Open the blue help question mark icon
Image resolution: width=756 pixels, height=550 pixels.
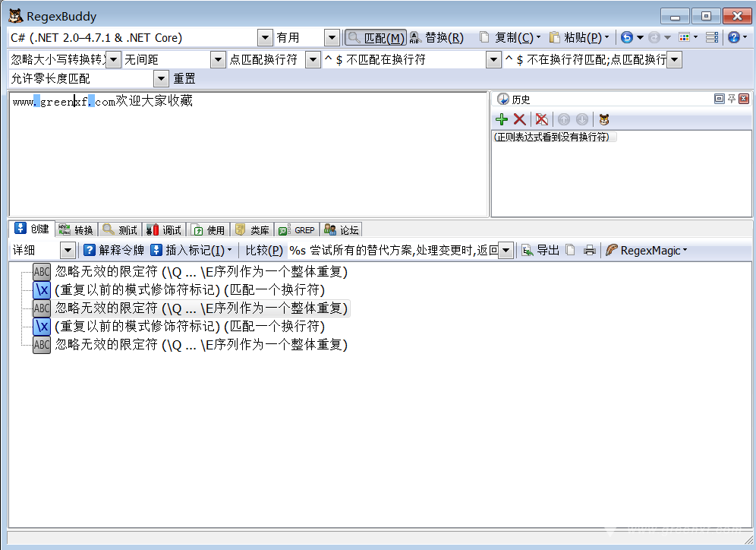[734, 38]
